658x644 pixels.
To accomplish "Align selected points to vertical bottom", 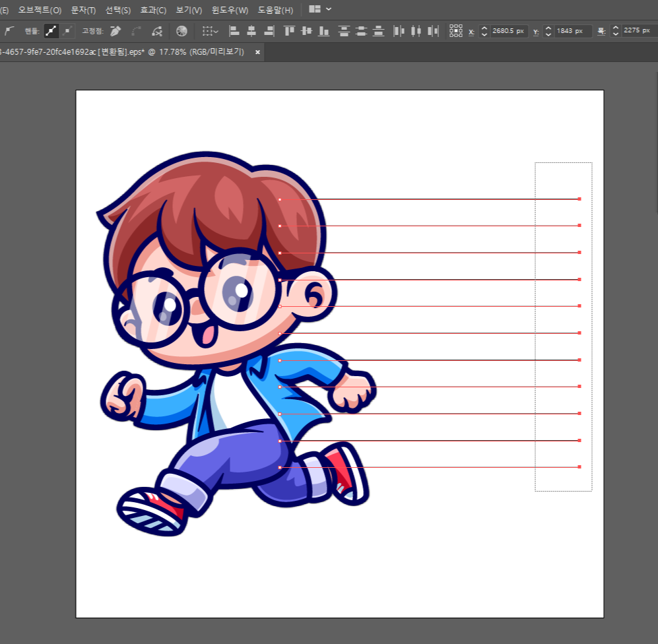I will coord(323,30).
